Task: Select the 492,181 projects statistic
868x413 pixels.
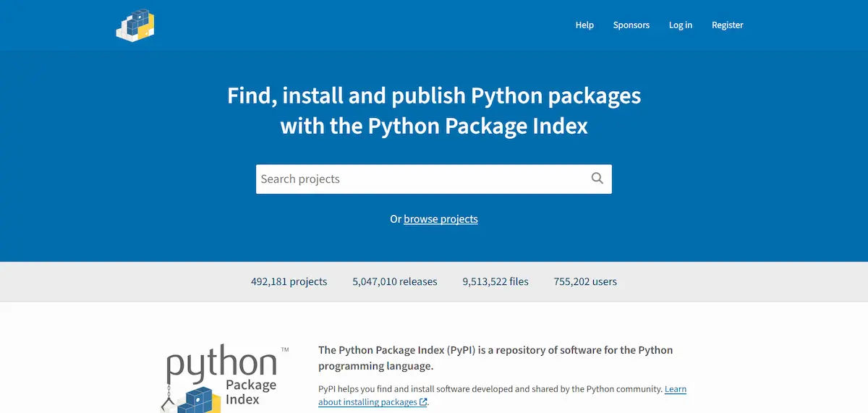Action: (x=289, y=281)
